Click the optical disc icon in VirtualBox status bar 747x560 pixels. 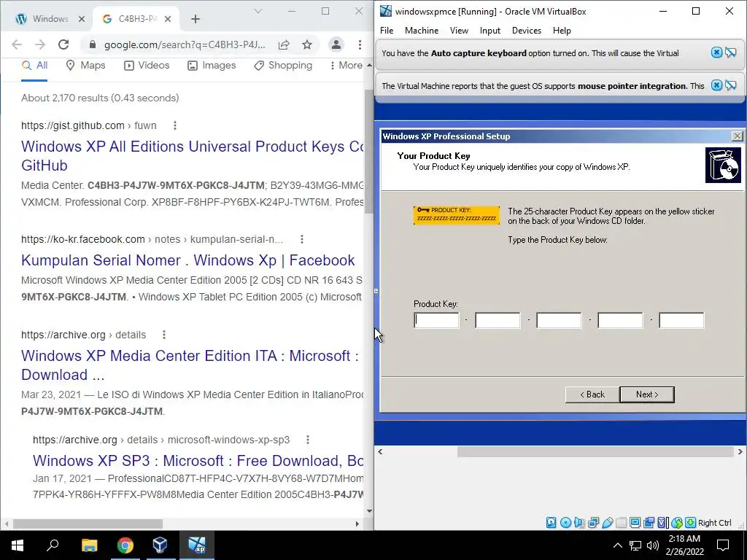(565, 523)
